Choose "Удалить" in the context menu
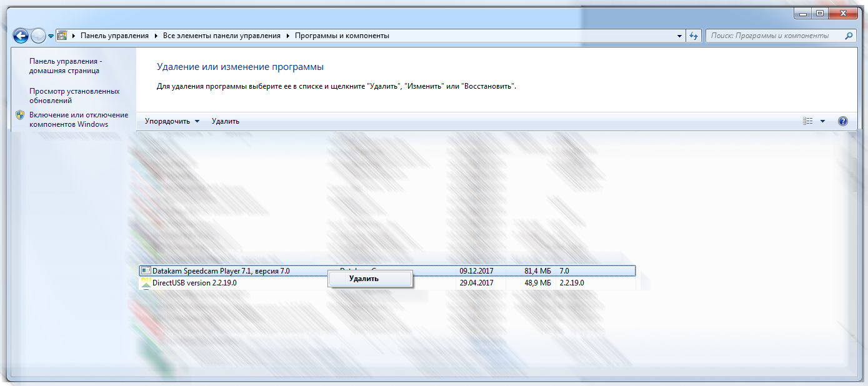This screenshot has width=868, height=386. coord(364,279)
